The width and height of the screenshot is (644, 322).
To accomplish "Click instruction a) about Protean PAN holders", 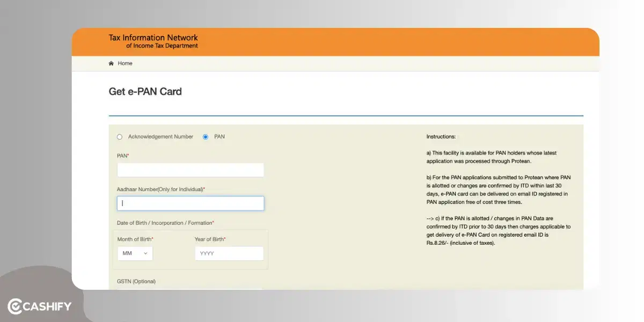I will click(x=492, y=157).
